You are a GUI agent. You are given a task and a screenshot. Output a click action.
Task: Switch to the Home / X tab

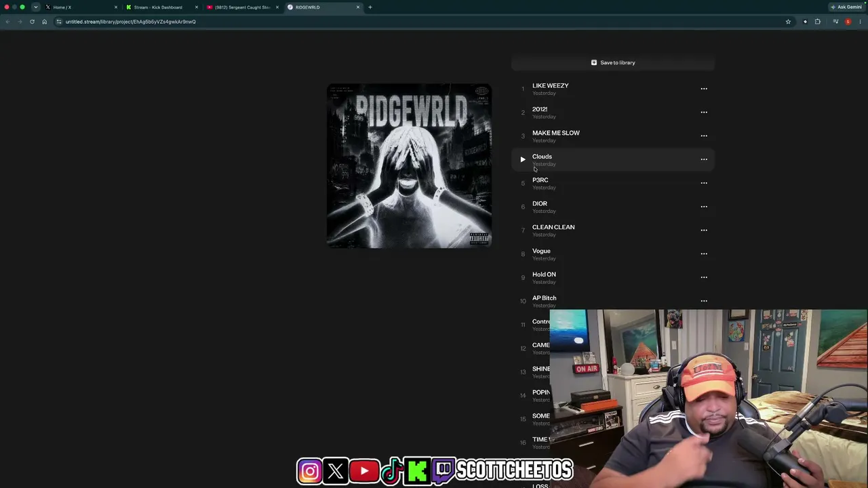[80, 7]
